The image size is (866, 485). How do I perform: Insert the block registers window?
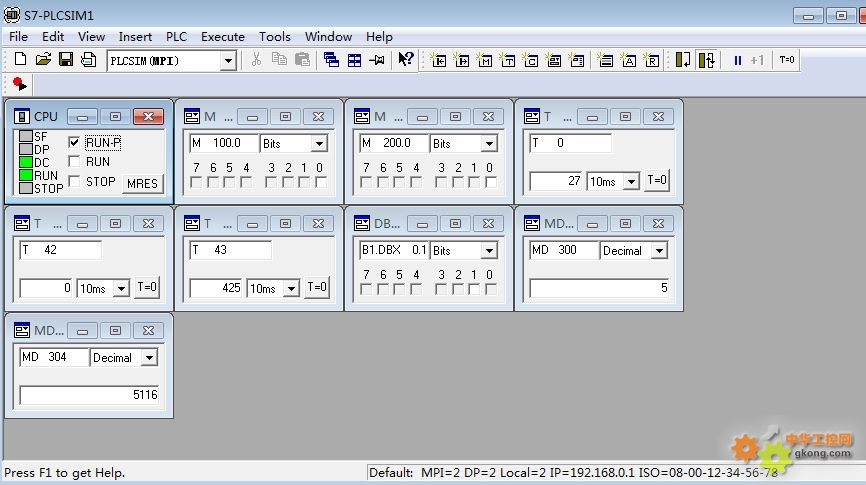click(652, 60)
